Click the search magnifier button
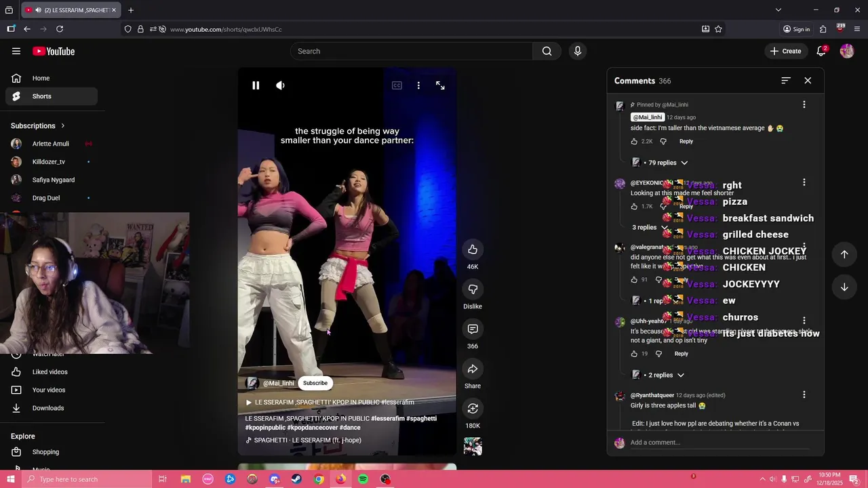868x488 pixels. pyautogui.click(x=547, y=52)
